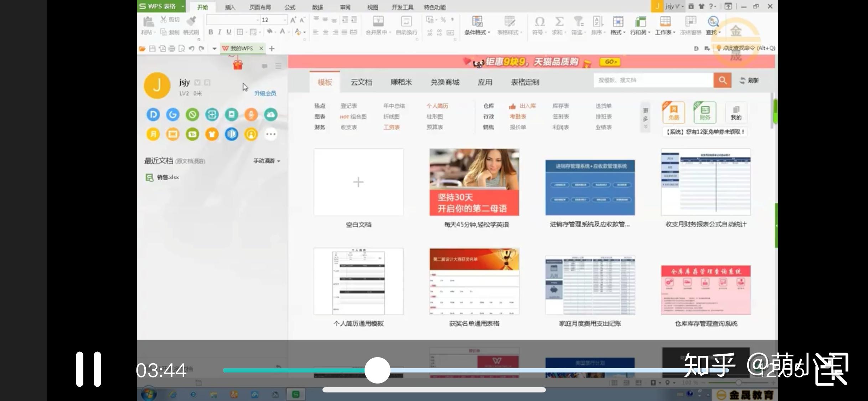Click the Italic formatting icon

tap(219, 32)
